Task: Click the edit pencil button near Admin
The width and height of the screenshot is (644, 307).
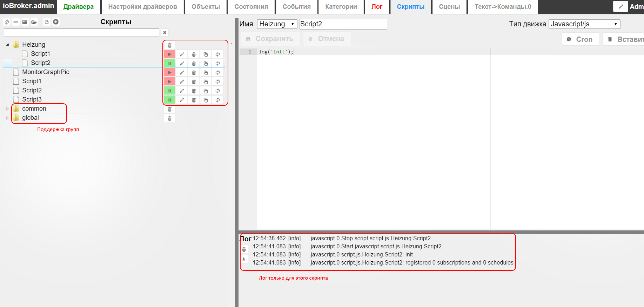Action: point(620,6)
